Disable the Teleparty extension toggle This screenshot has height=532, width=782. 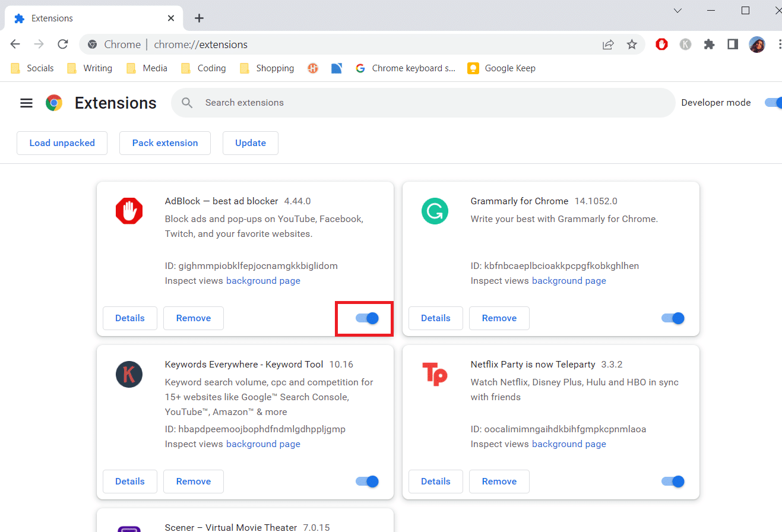point(673,482)
